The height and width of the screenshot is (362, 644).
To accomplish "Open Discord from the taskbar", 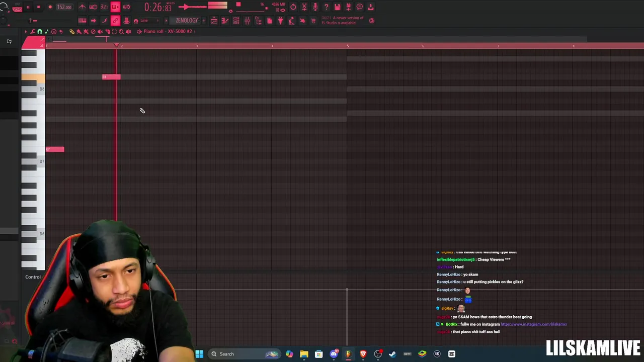I will pyautogui.click(x=334, y=354).
